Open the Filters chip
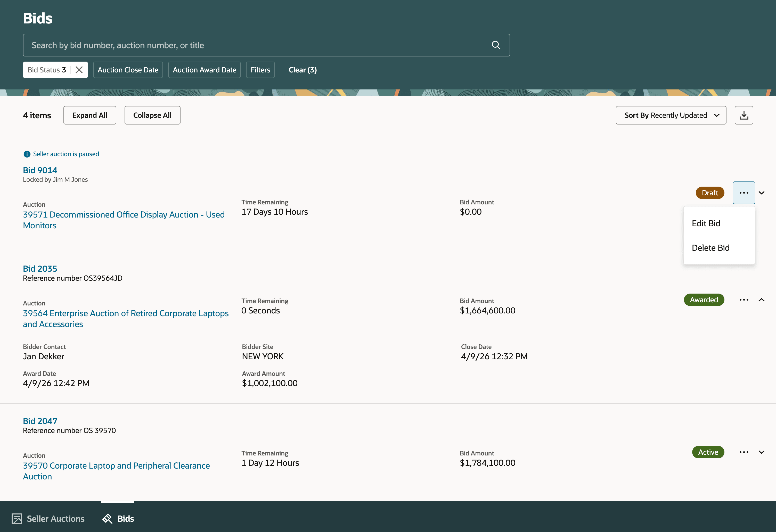 [260, 70]
